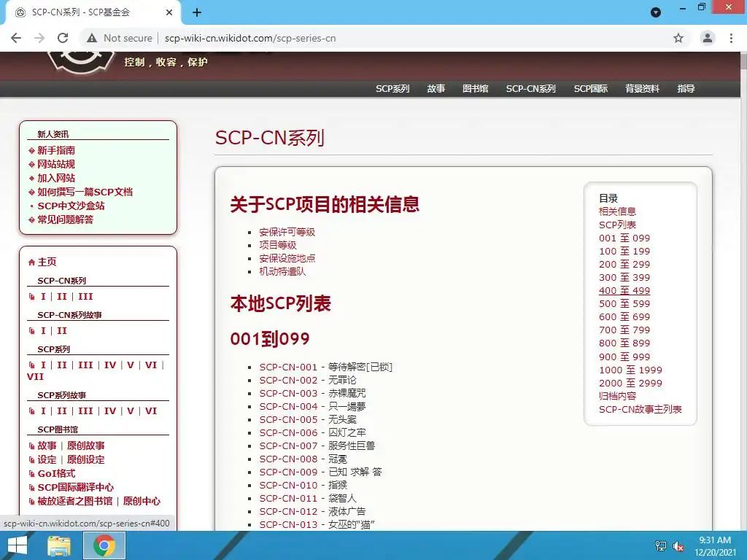Bookmark this page with star icon
This screenshot has height=560, width=747.
click(x=678, y=38)
